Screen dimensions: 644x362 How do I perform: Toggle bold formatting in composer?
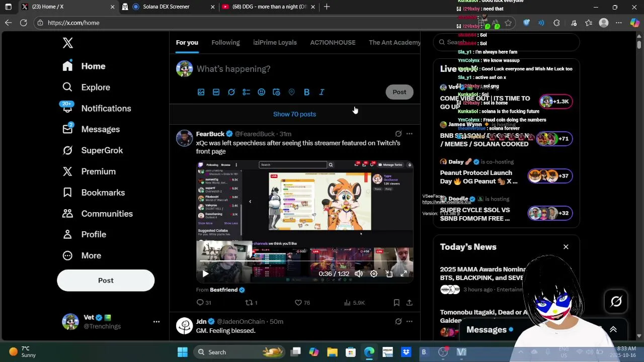coord(306,92)
